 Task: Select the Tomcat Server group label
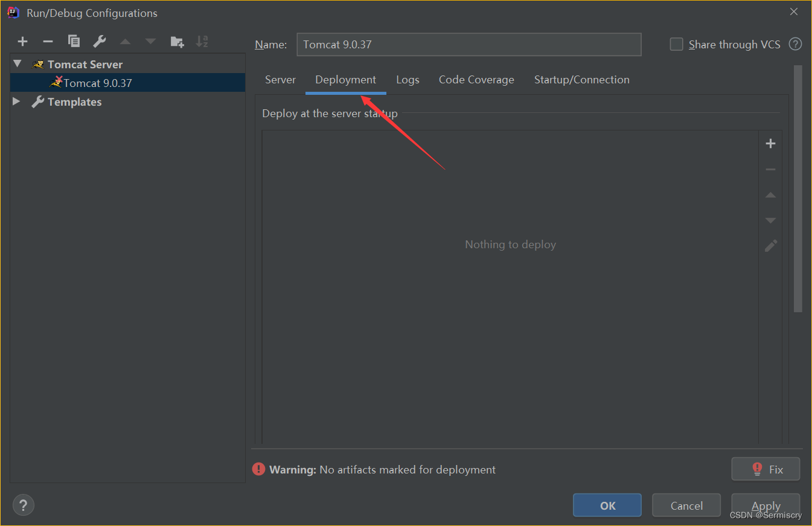pos(85,64)
